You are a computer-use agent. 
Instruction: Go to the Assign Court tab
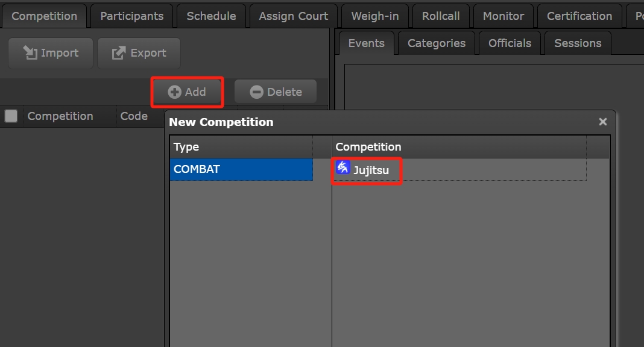pyautogui.click(x=293, y=16)
